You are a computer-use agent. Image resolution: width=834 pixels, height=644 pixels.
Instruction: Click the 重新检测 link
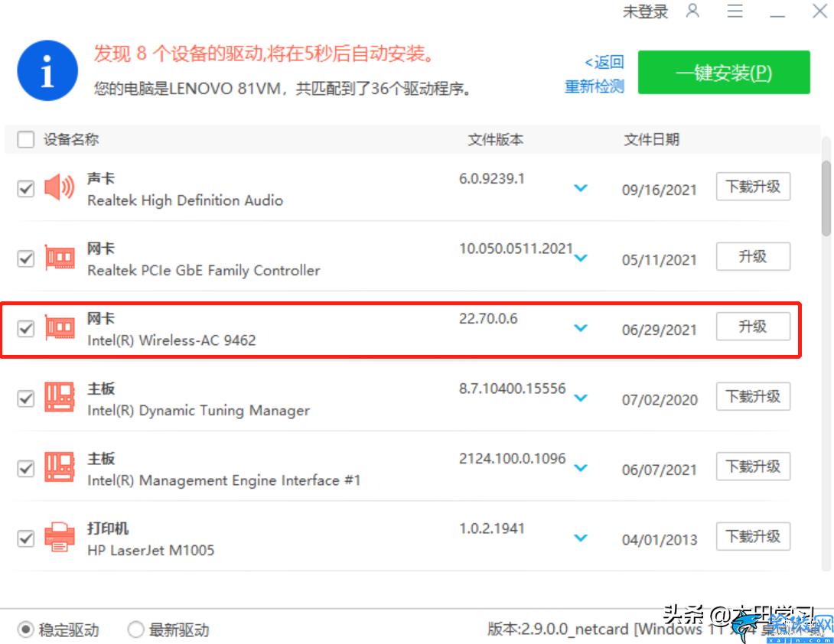[x=594, y=86]
